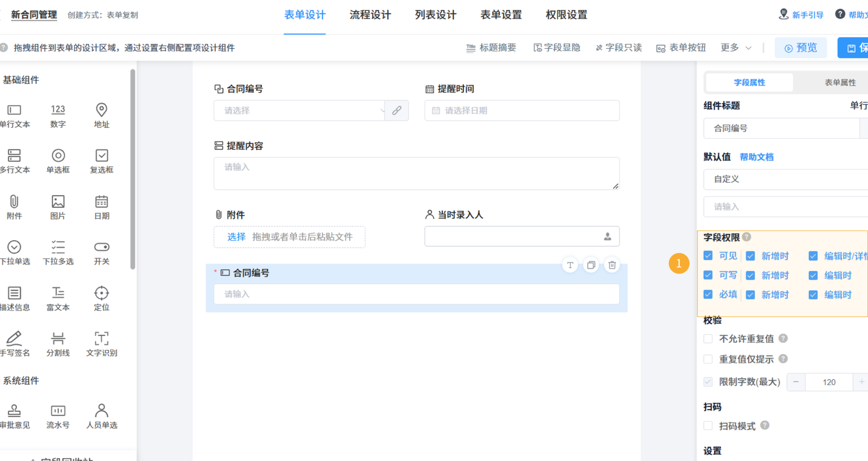
Task: Select the 地址 address component
Action: click(102, 115)
